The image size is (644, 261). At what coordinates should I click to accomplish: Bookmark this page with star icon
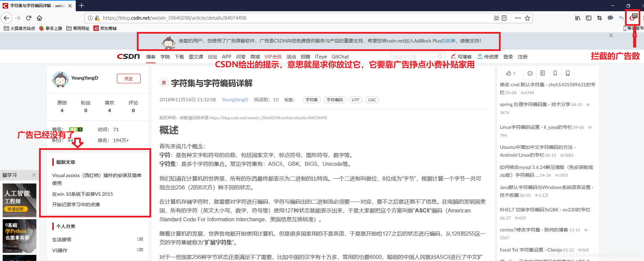(x=527, y=18)
